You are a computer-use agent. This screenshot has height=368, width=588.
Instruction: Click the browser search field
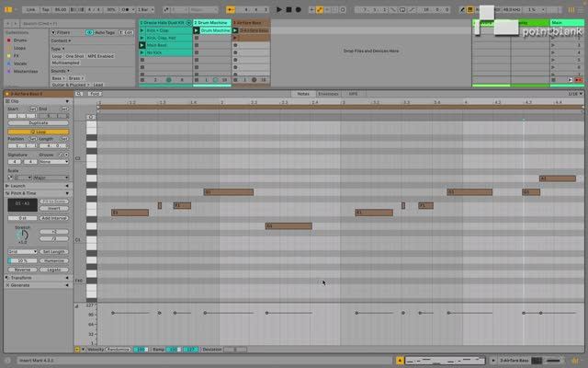tap(77, 24)
